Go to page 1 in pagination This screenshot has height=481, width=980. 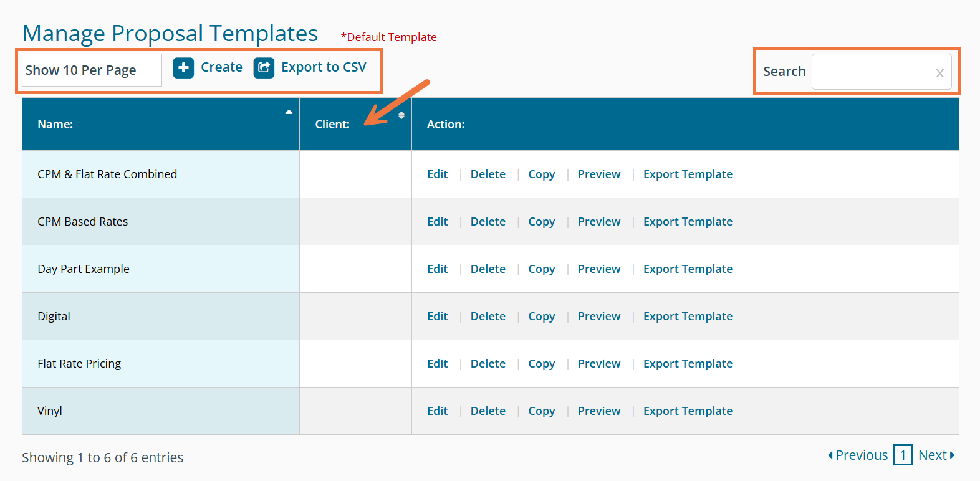pyautogui.click(x=902, y=455)
